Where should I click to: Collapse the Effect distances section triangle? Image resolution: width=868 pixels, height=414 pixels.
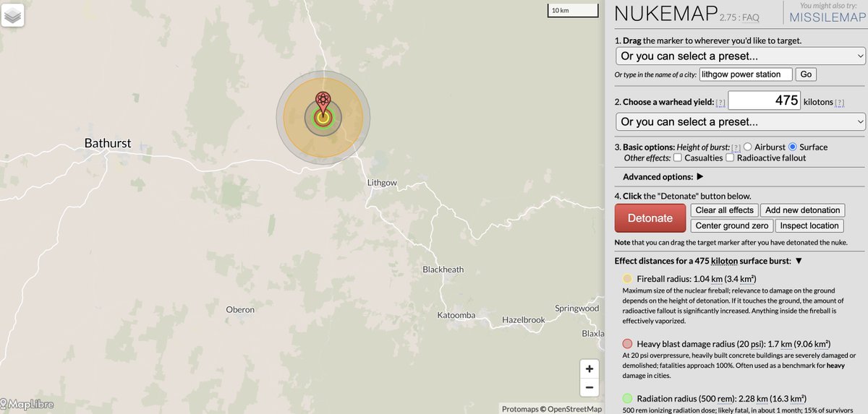click(799, 261)
